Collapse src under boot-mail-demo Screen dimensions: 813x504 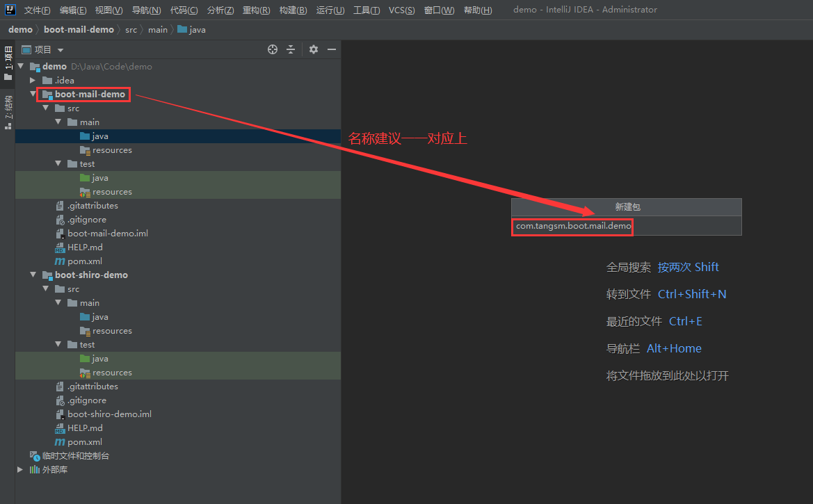coord(46,108)
